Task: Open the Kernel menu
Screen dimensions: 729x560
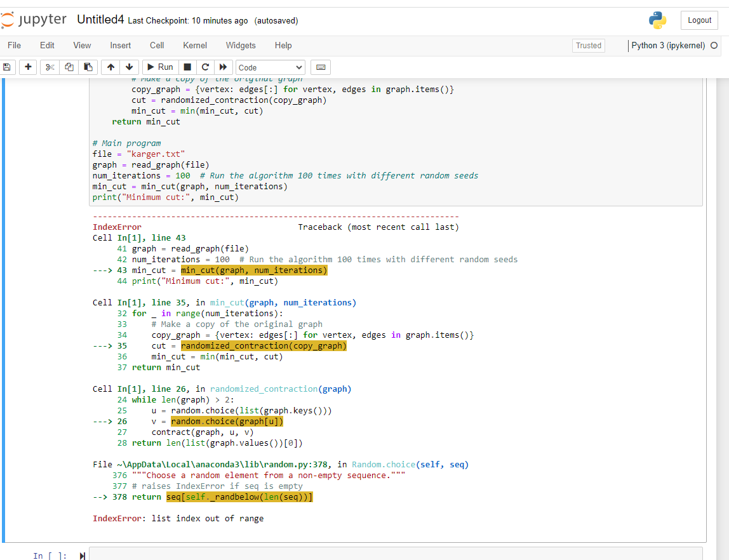Action: tap(195, 46)
